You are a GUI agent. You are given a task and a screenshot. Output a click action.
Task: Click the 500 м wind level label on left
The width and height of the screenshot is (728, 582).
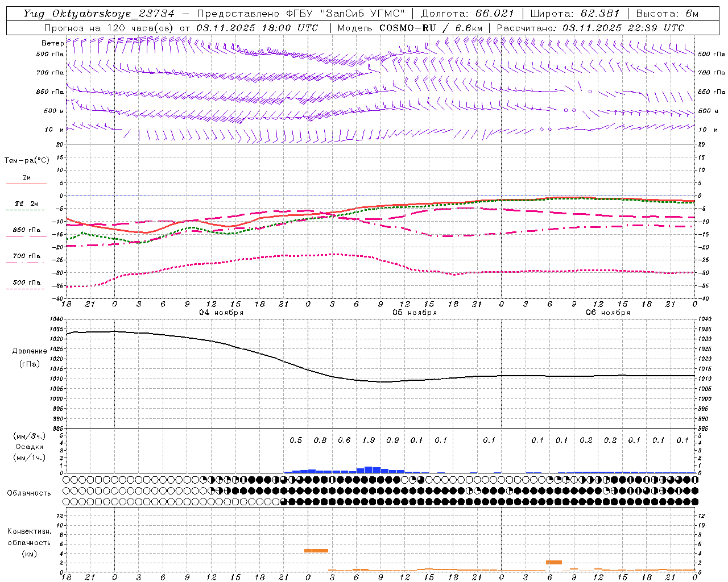coord(54,111)
